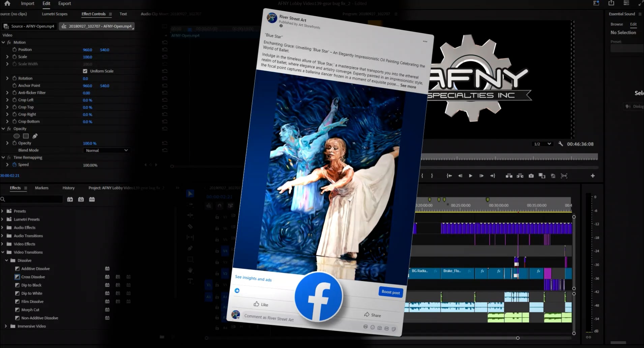Select the Razor tool
The height and width of the screenshot is (348, 644).
(190, 226)
